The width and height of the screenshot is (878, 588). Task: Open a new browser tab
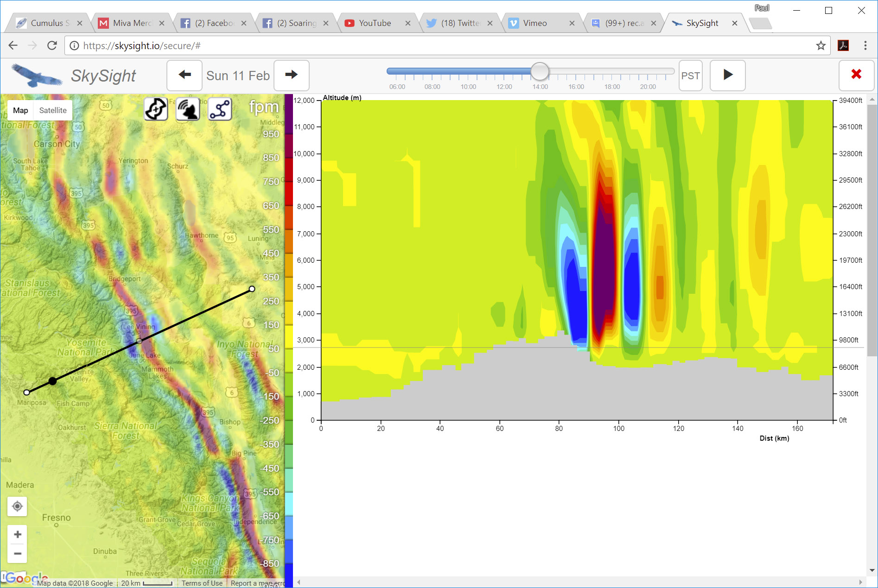click(760, 23)
